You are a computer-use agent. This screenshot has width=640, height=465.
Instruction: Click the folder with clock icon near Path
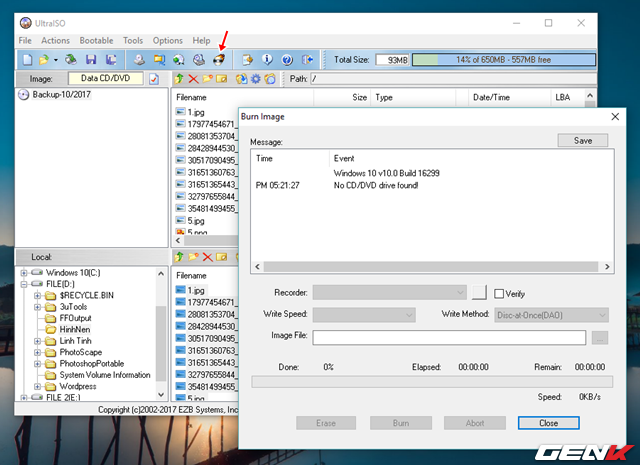[270, 79]
